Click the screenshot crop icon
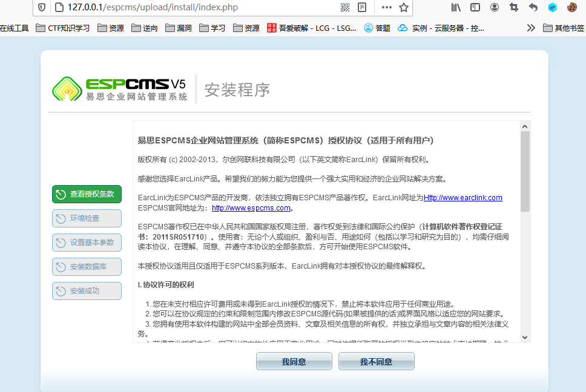The image size is (586, 392). [514, 7]
